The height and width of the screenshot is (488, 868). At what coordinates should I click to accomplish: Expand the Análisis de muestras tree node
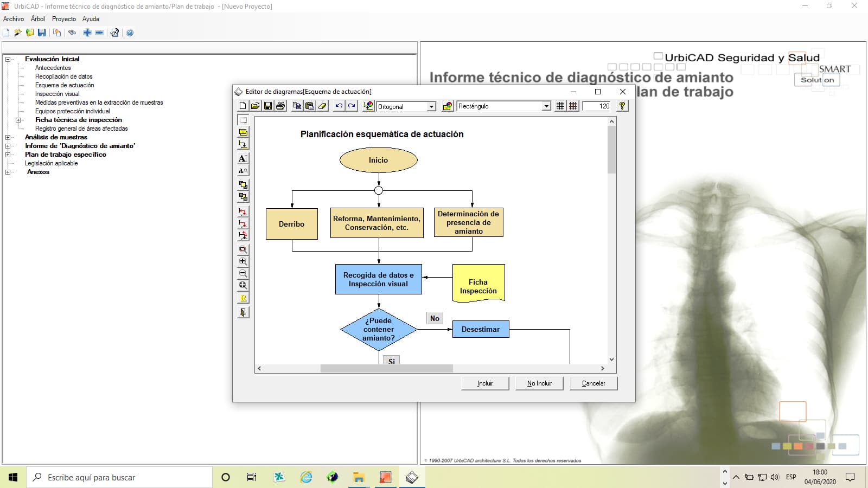tap(8, 137)
